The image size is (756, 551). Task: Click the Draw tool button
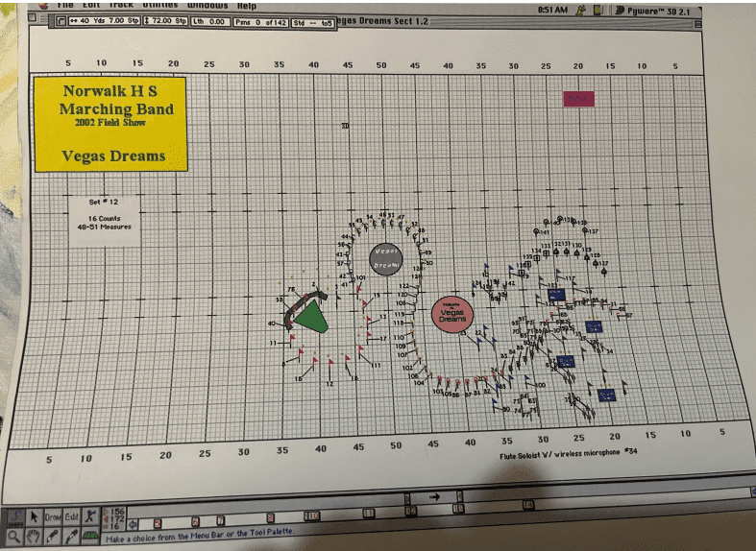tap(52, 516)
